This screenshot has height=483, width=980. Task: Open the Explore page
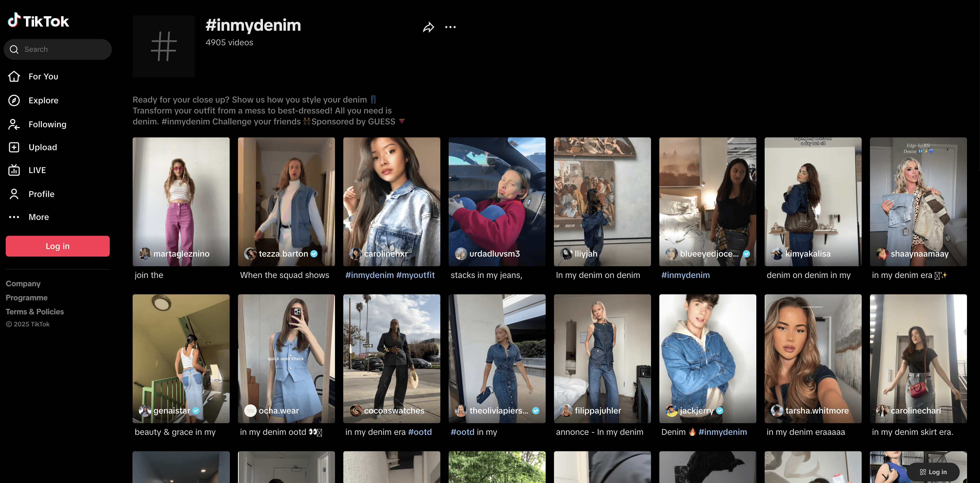click(x=43, y=100)
